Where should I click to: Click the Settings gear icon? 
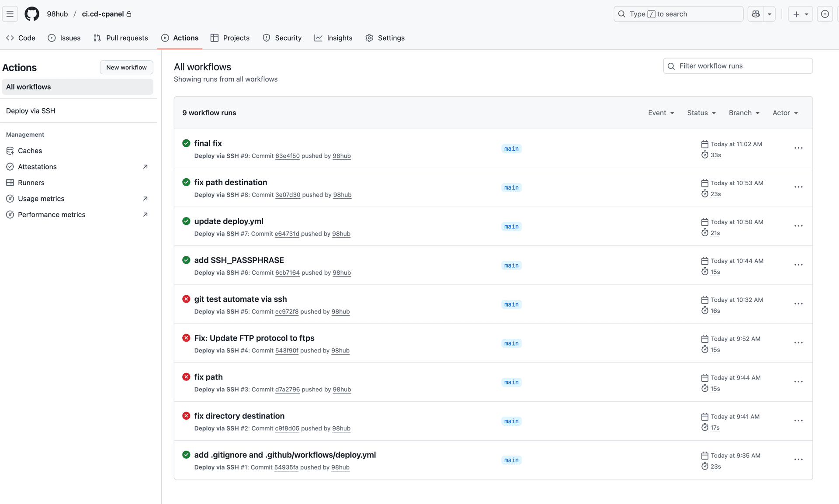[369, 38]
